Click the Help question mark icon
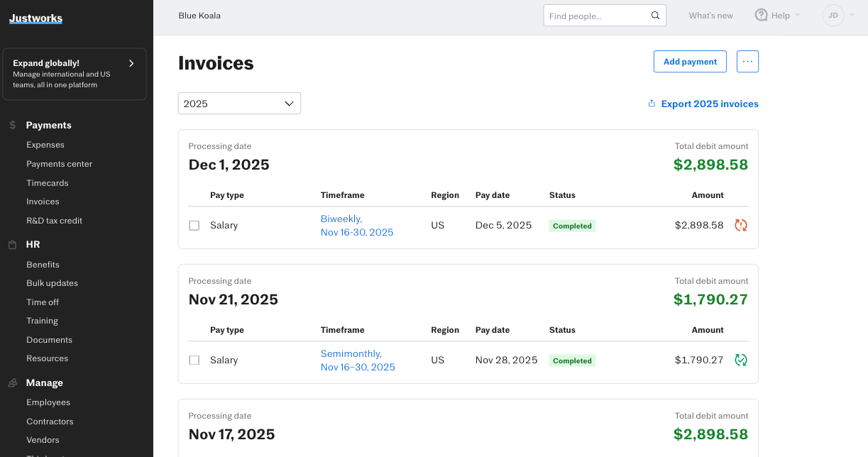868x457 pixels. click(x=762, y=15)
